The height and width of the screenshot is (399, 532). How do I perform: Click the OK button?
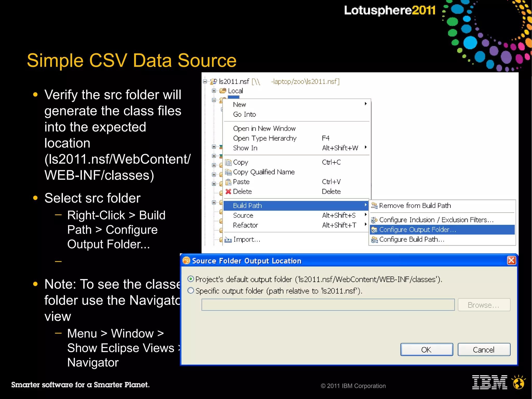coord(427,350)
